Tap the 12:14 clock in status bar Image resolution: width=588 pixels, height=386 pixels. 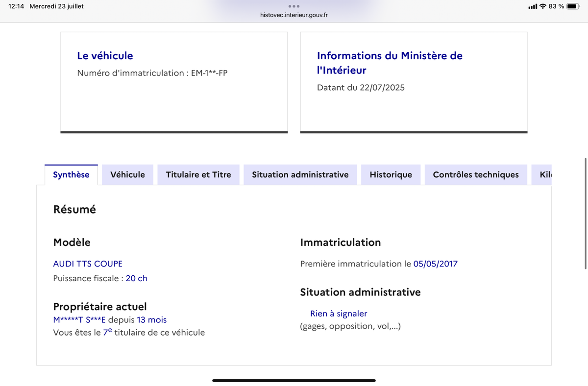[x=16, y=6]
